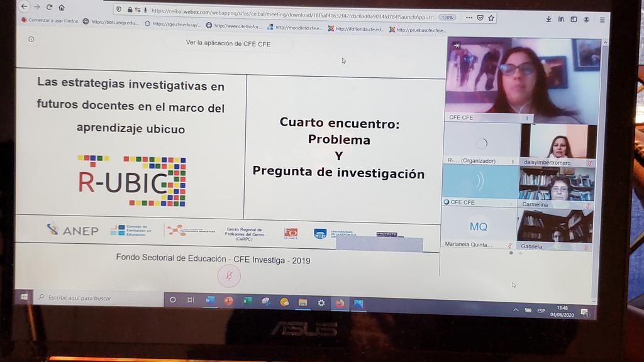Open the Windows Start menu
This screenshot has width=644, height=362.
[x=25, y=297]
